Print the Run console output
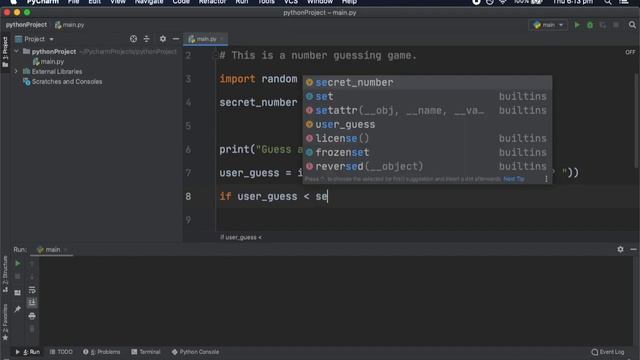 (x=32, y=316)
